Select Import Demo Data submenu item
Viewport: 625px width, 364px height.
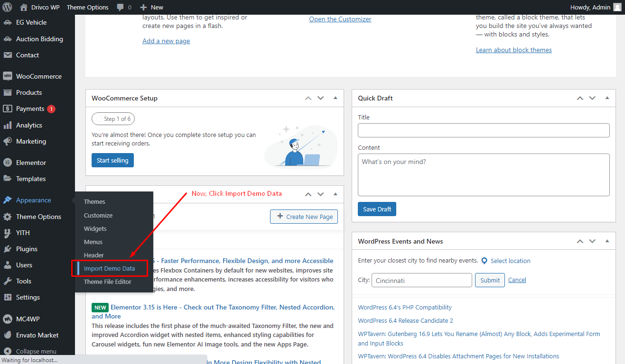tap(110, 268)
